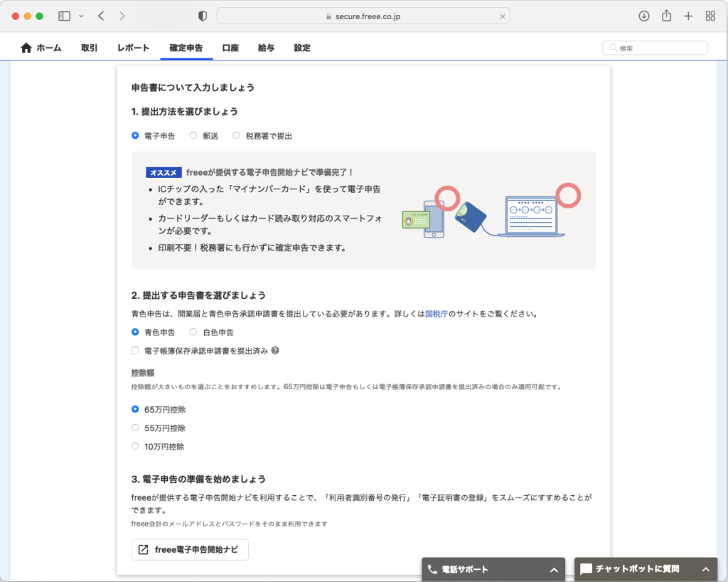The width and height of the screenshot is (728, 582).
Task: Click the 検索 search field
Action: click(x=655, y=48)
